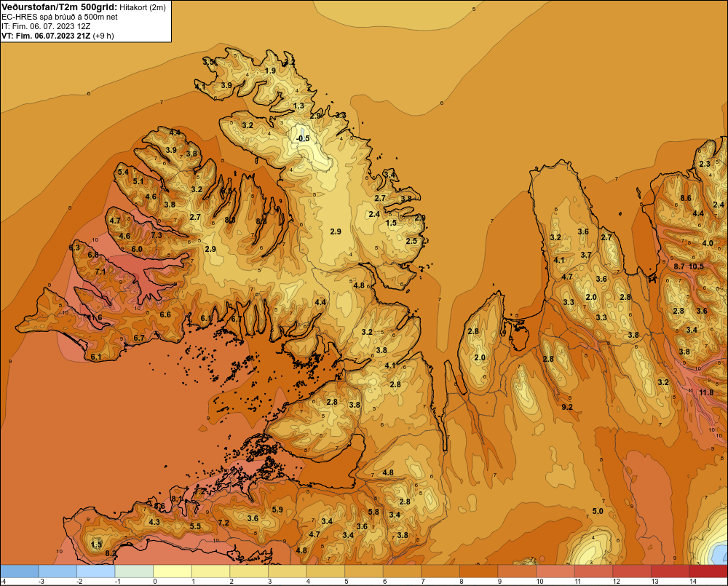Click the '5.1' temperature value
This screenshot has height=586, width=728.
click(138, 181)
